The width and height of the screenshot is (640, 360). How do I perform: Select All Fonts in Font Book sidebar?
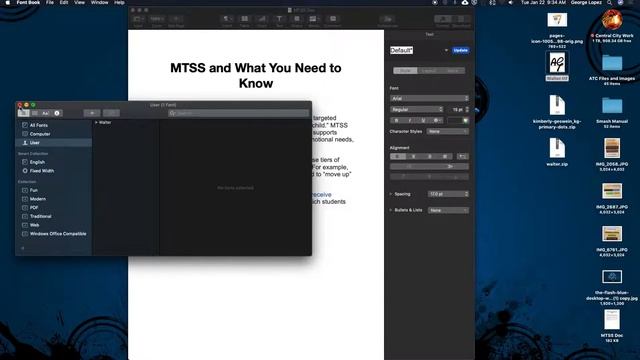point(39,125)
